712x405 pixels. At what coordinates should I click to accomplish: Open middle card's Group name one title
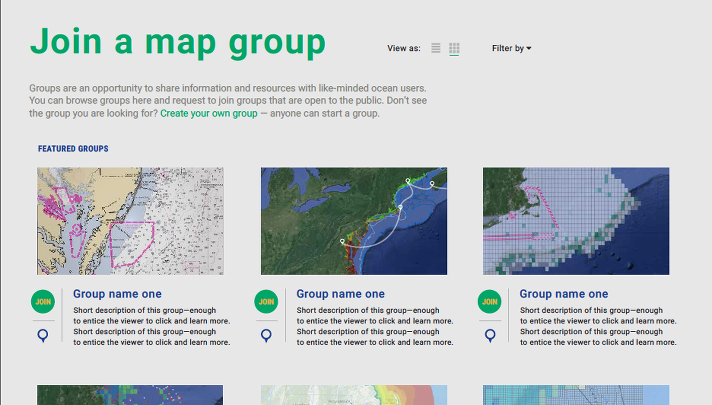(x=341, y=294)
